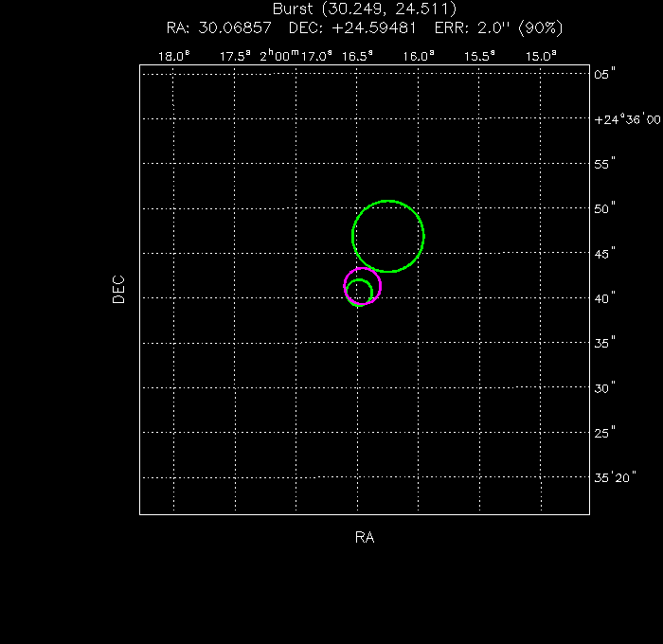
Task: Click the magenta error circle outline
Action: (363, 286)
